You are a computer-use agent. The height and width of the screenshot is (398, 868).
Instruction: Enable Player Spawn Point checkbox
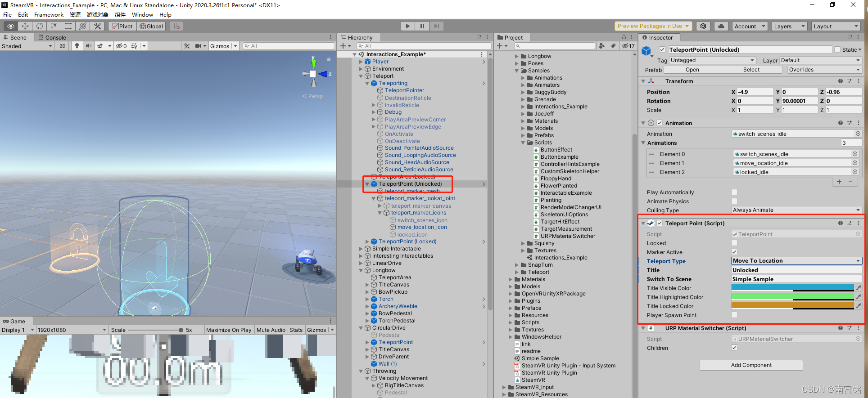[x=734, y=315]
